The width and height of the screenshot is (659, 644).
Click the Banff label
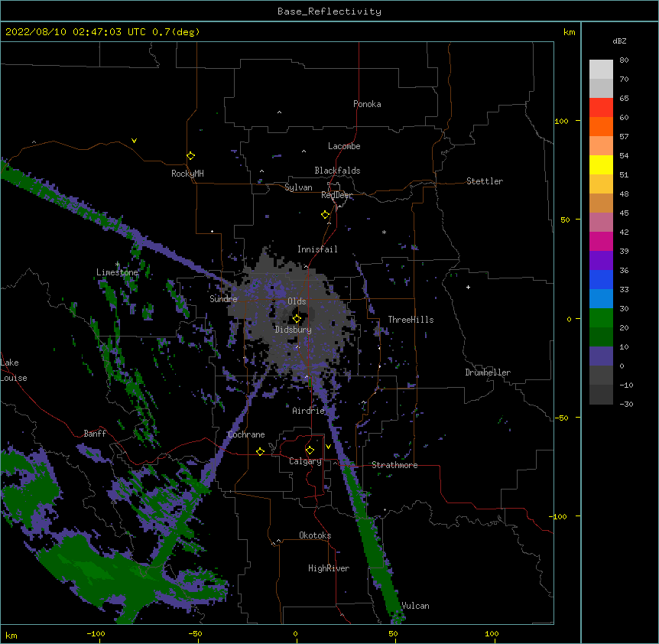pos(95,434)
